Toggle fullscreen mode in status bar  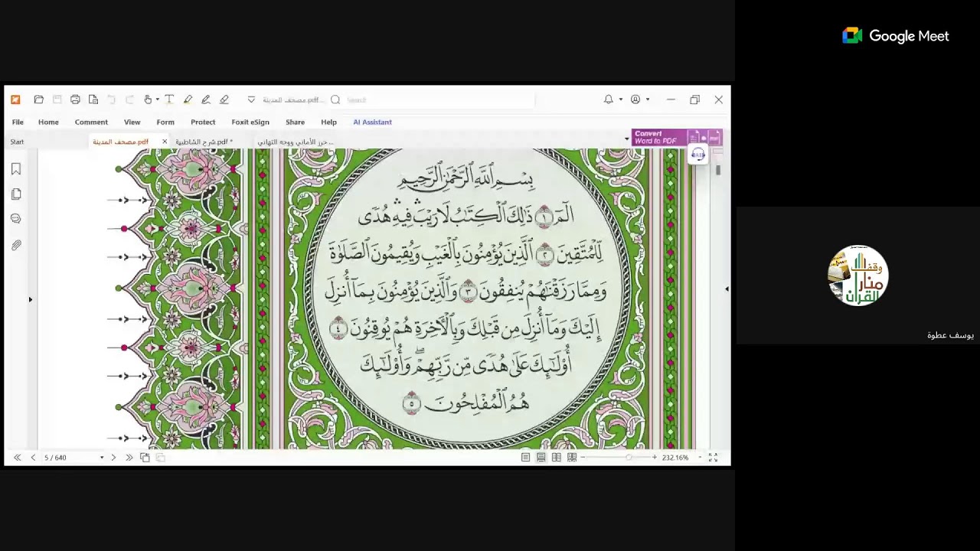713,458
